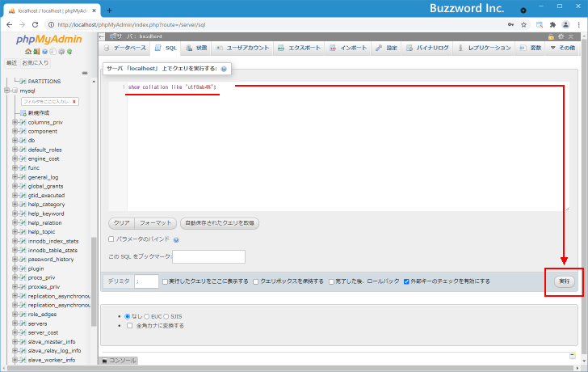
Task: Hide navigation panel arrow in gray header
Action: click(x=102, y=36)
